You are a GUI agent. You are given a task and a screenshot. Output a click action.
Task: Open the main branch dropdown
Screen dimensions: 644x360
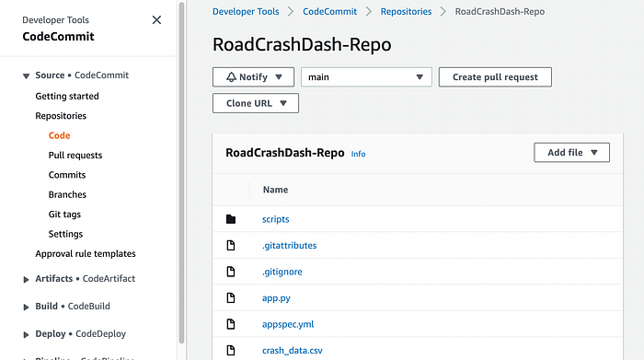[x=366, y=76]
